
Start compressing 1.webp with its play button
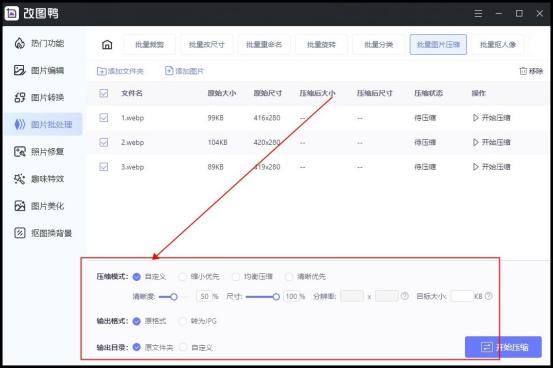click(491, 118)
